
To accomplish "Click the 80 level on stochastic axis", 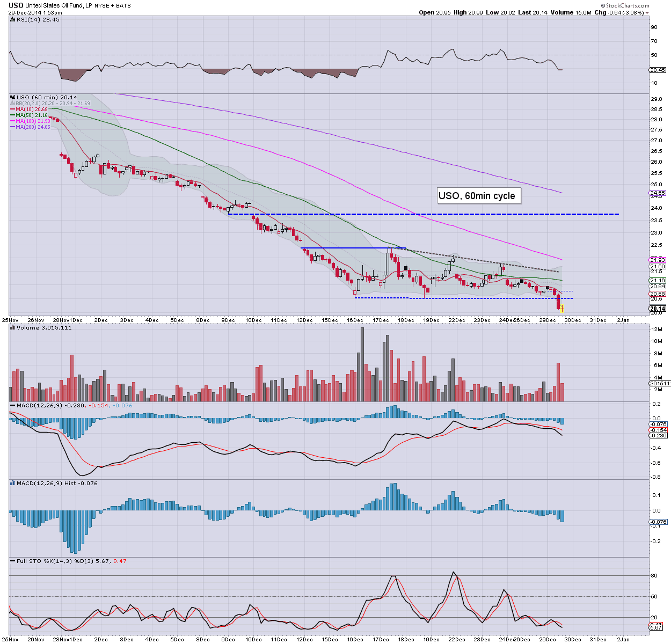I will pos(654,576).
